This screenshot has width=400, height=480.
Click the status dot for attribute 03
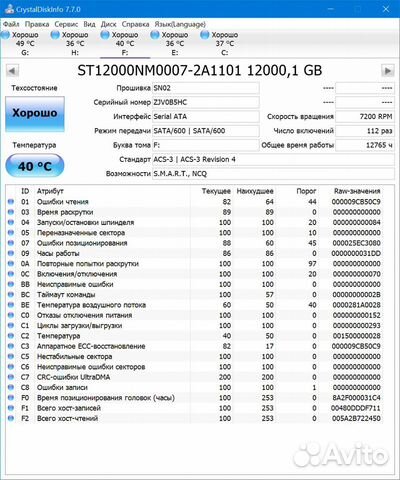pyautogui.click(x=11, y=212)
